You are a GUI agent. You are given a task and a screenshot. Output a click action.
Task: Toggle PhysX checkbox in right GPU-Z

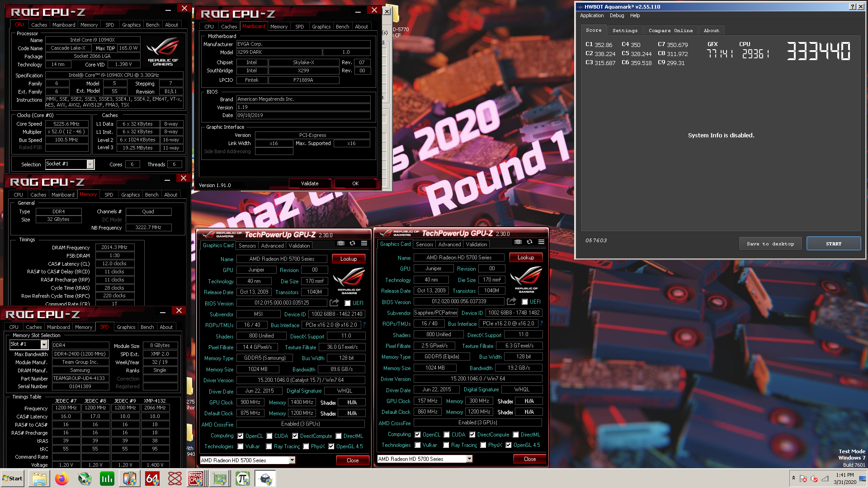[x=483, y=445]
